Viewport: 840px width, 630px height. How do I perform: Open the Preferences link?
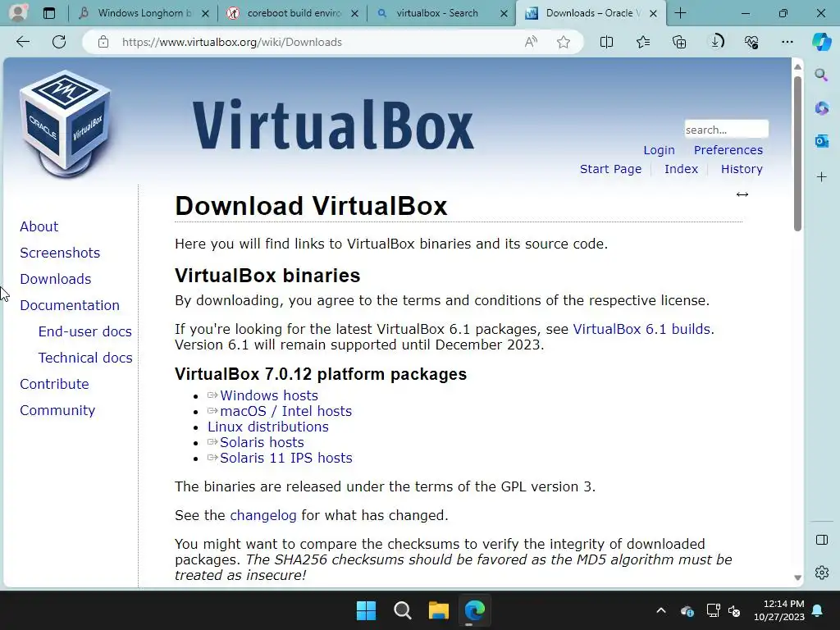click(x=728, y=150)
